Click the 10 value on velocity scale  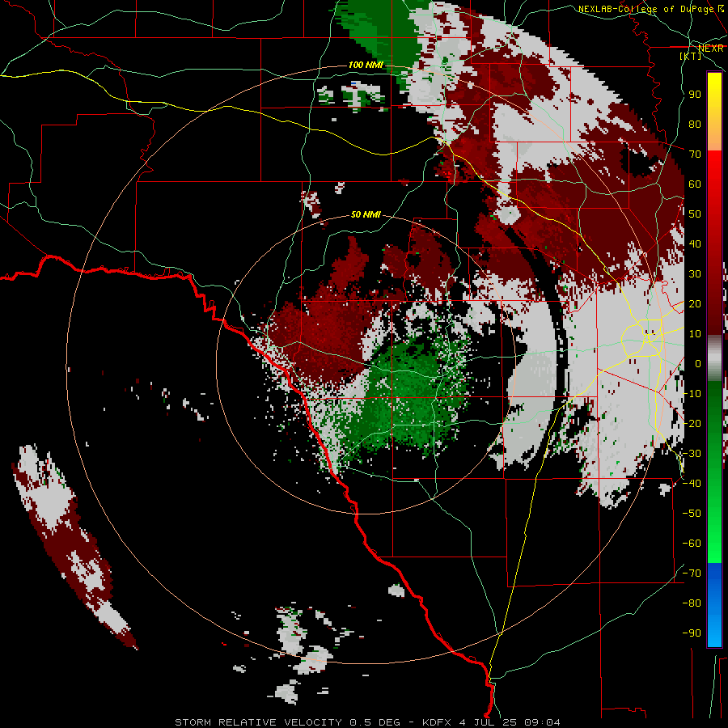(695, 334)
